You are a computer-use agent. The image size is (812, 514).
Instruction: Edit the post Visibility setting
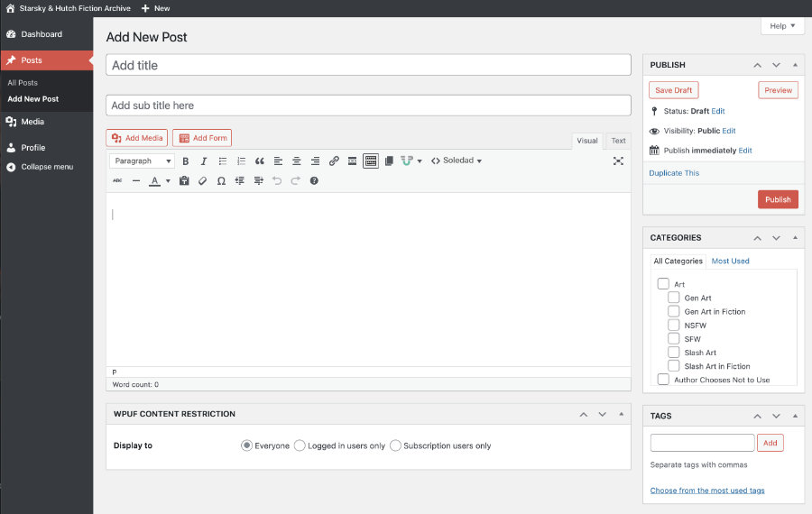729,131
